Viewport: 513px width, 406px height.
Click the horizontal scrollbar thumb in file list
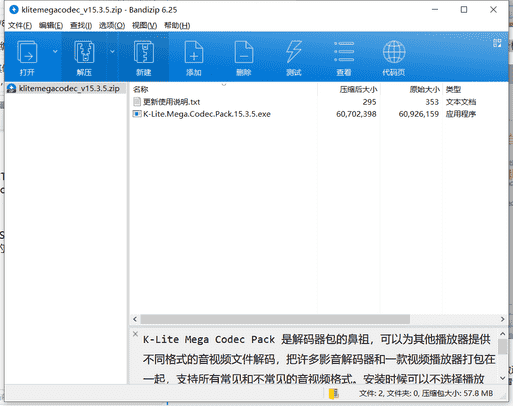(x=275, y=319)
